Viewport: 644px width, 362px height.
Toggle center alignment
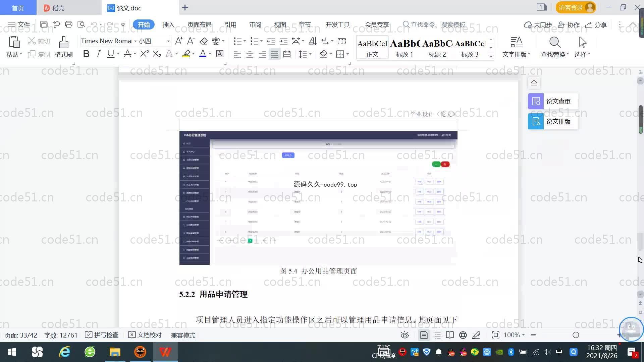click(x=250, y=54)
